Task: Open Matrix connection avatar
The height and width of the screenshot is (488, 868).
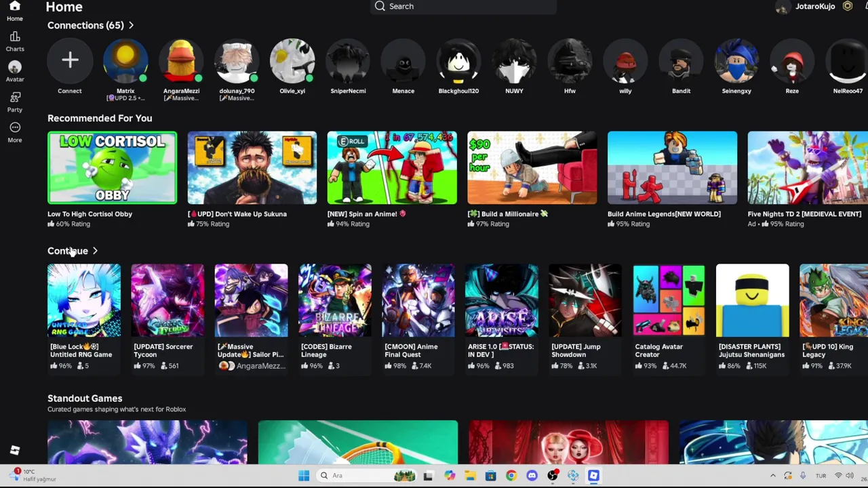Action: click(x=125, y=60)
